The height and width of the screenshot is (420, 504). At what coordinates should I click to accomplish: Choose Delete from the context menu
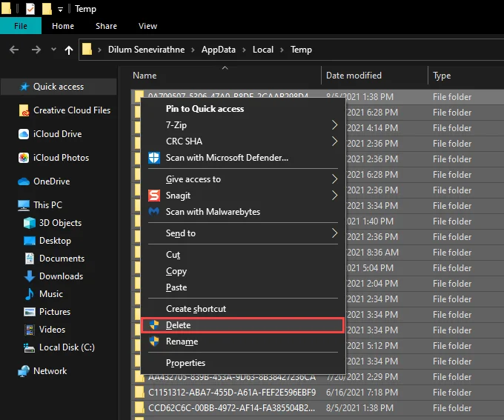tap(178, 325)
